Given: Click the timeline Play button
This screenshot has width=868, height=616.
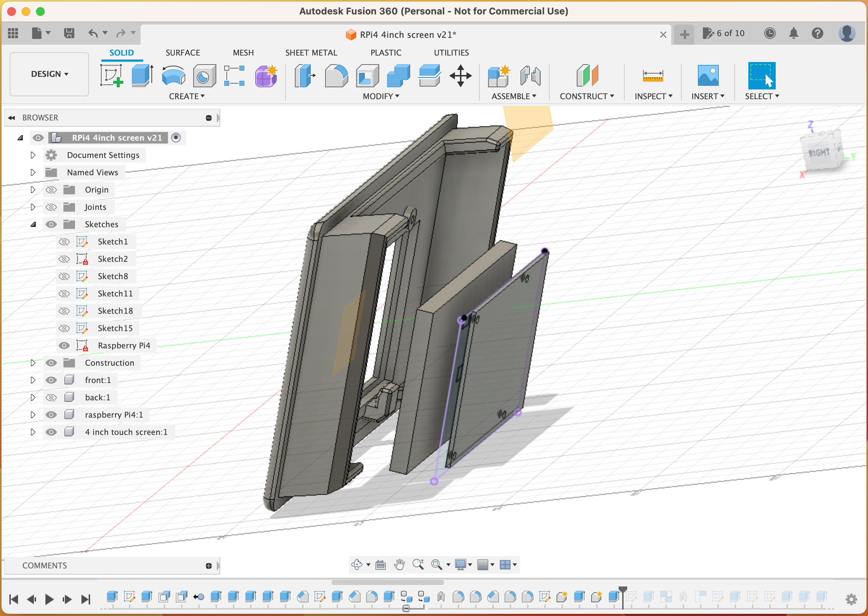Looking at the screenshot, I should tap(49, 599).
